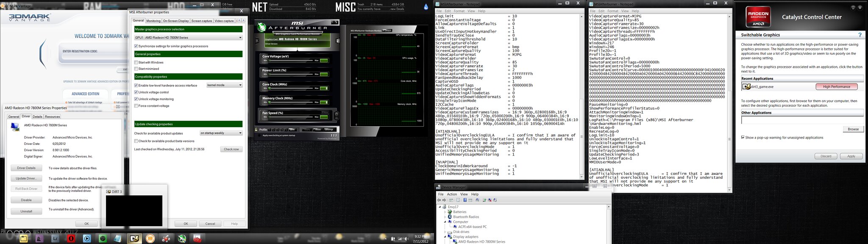Open the on startup weekly dropdown
The image size is (868, 244).
point(221,133)
